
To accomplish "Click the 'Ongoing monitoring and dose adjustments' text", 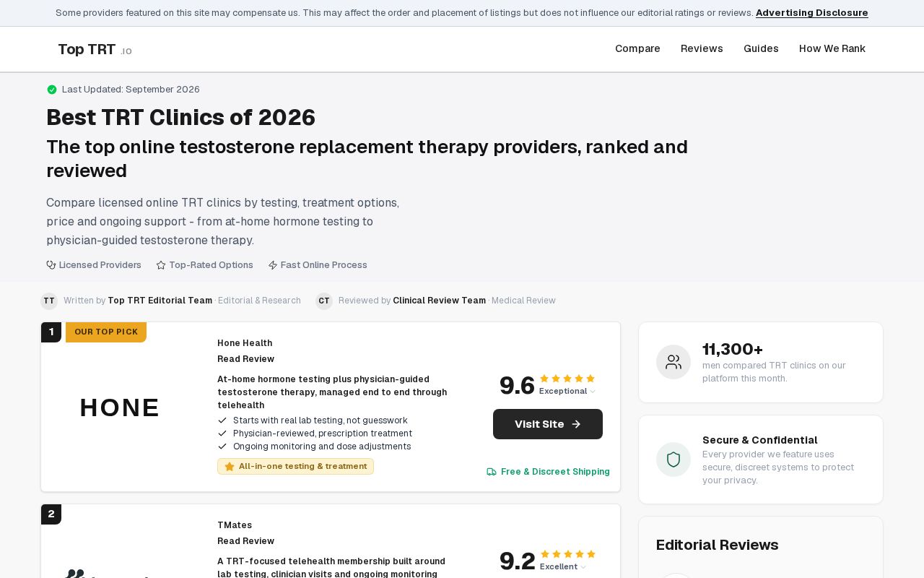I will [x=322, y=447].
